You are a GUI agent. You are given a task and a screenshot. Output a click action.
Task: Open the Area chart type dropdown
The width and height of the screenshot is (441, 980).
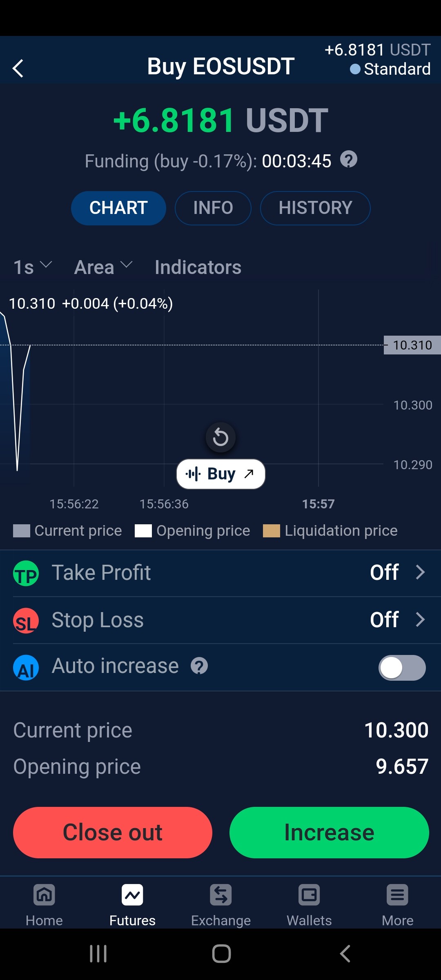(x=104, y=267)
